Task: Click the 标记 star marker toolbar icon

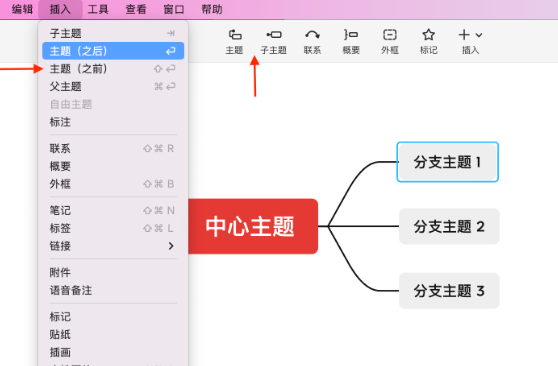Action: coord(428,41)
